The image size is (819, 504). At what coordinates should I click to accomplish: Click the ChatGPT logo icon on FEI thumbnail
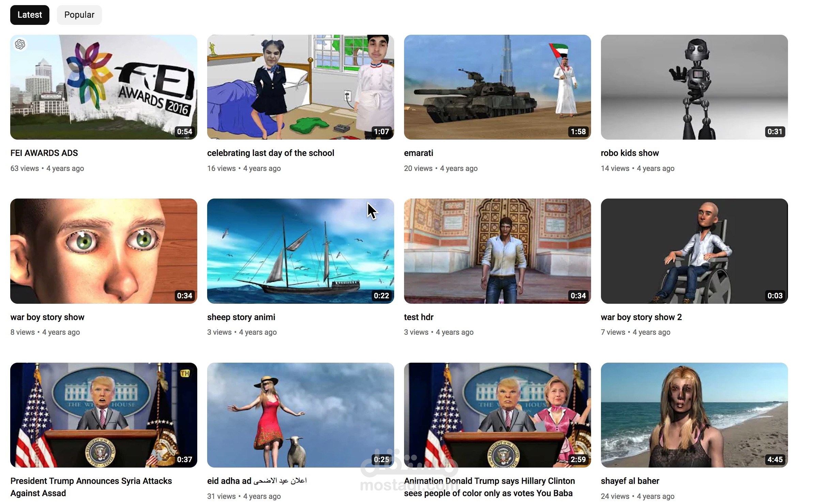pos(20,44)
